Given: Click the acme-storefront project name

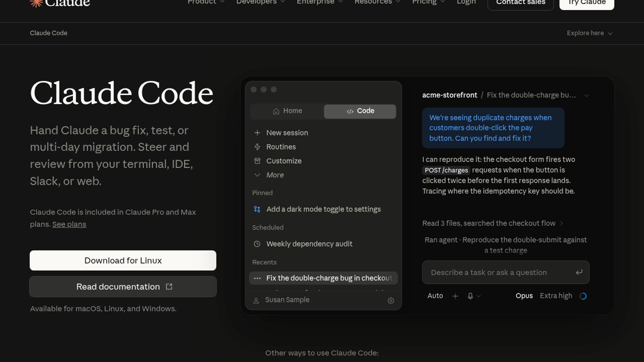Looking at the screenshot, I should click(x=449, y=95).
